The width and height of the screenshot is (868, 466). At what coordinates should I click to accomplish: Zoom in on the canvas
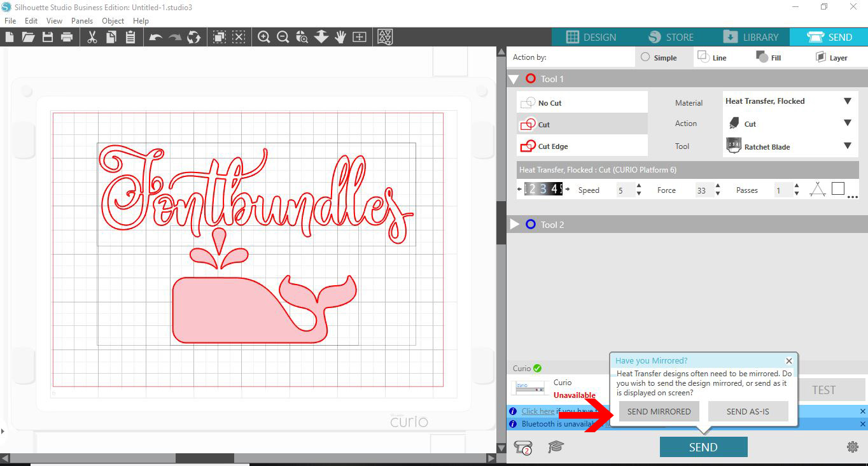click(264, 37)
